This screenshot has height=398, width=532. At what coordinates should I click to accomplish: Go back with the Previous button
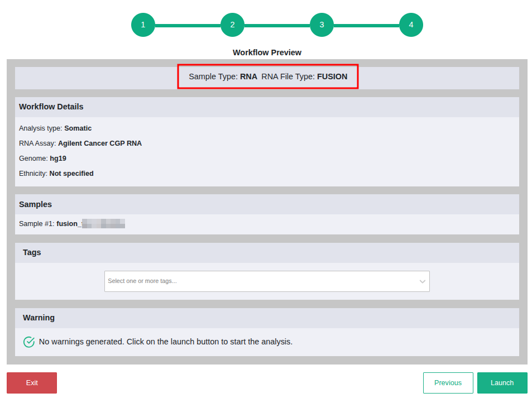(x=448, y=383)
